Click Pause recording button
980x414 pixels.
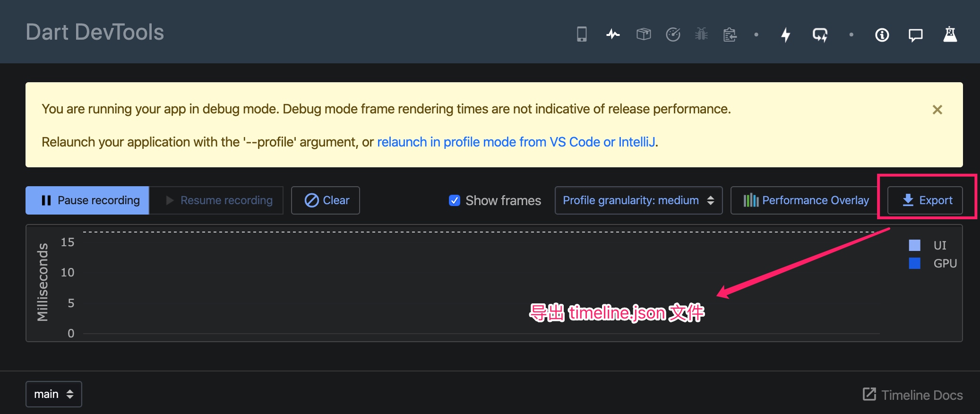pyautogui.click(x=87, y=200)
